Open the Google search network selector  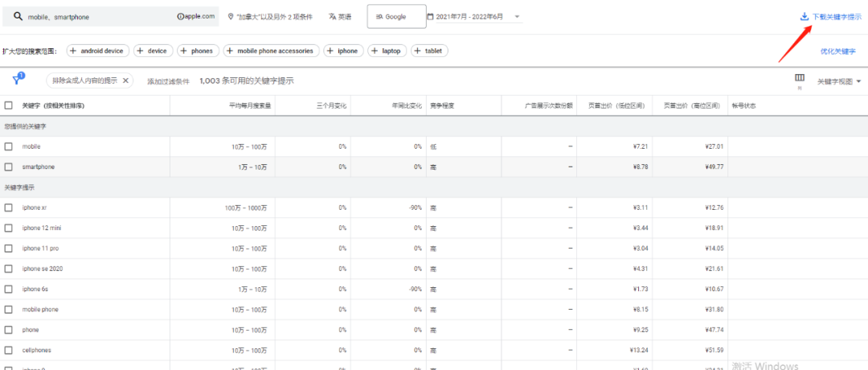[x=396, y=17]
